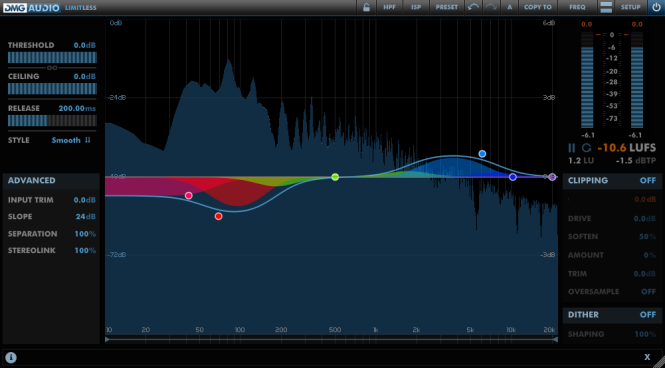
Task: Click the layout bars icon beside SETUP
Action: pos(606,7)
